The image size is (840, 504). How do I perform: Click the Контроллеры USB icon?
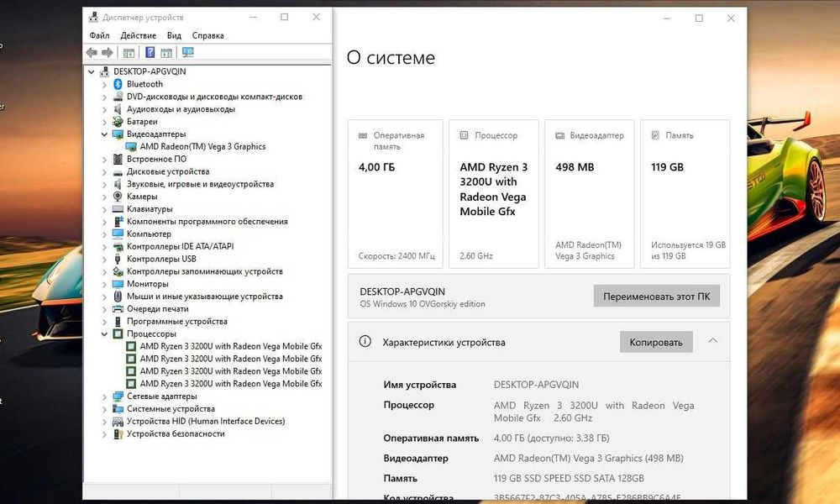pyautogui.click(x=118, y=260)
